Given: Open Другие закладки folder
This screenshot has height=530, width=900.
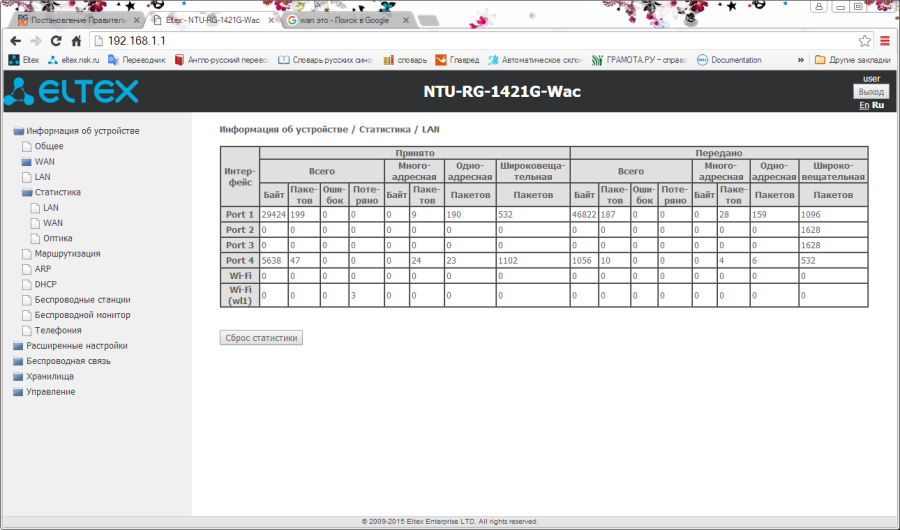Looking at the screenshot, I should (x=852, y=60).
